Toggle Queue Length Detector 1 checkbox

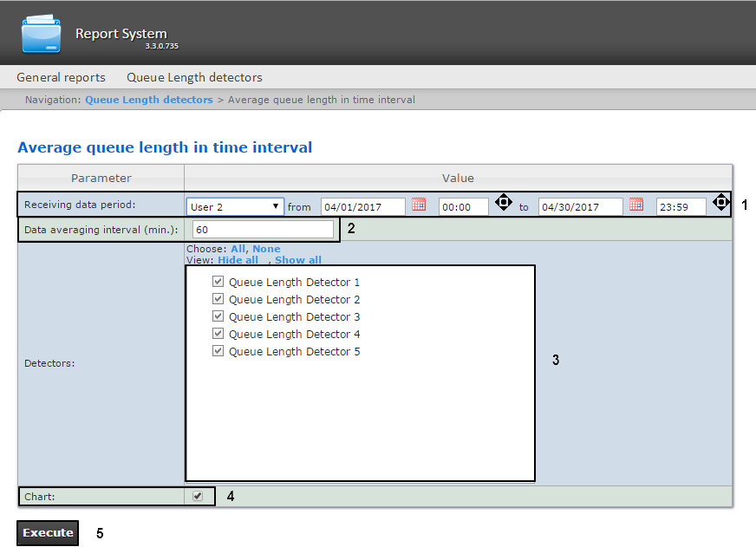tap(218, 282)
